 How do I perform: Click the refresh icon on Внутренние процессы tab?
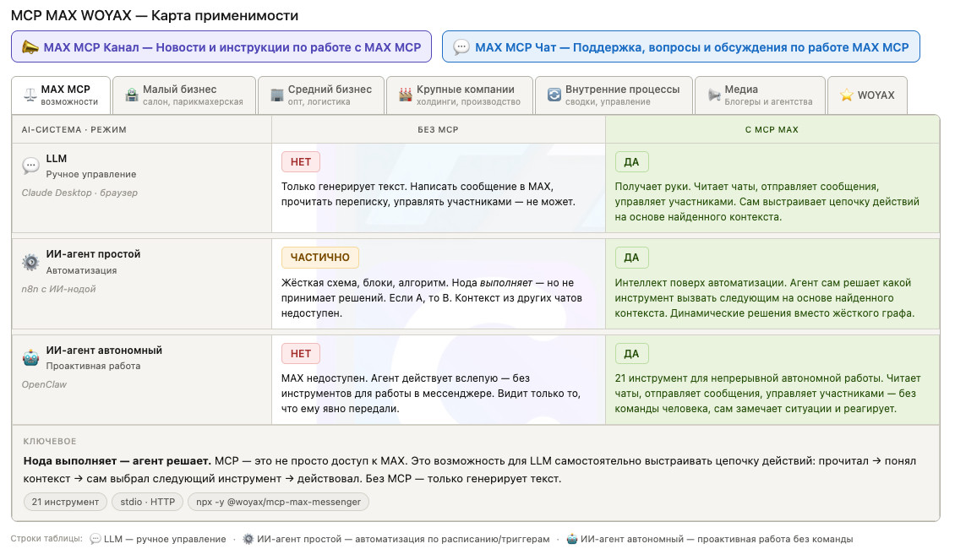tap(554, 95)
